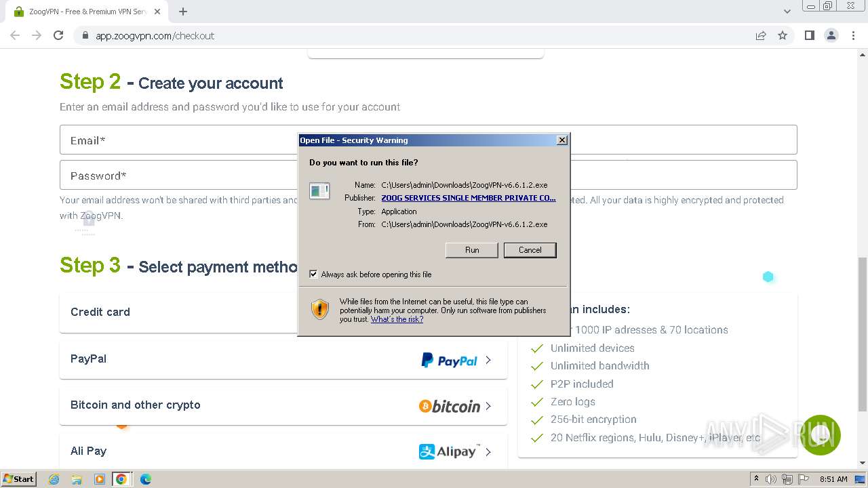Click the application file icon in dialog
The image size is (868, 488).
(319, 191)
